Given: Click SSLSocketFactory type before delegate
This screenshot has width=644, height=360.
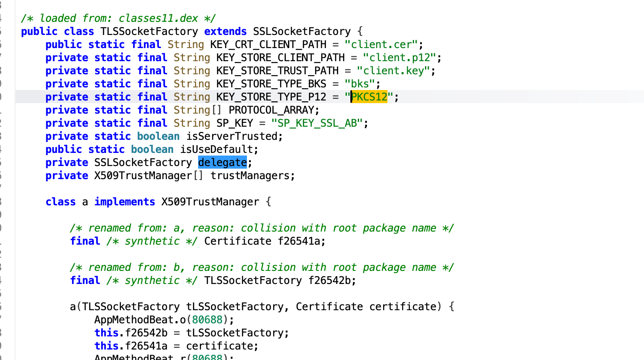Looking at the screenshot, I should (x=143, y=163).
